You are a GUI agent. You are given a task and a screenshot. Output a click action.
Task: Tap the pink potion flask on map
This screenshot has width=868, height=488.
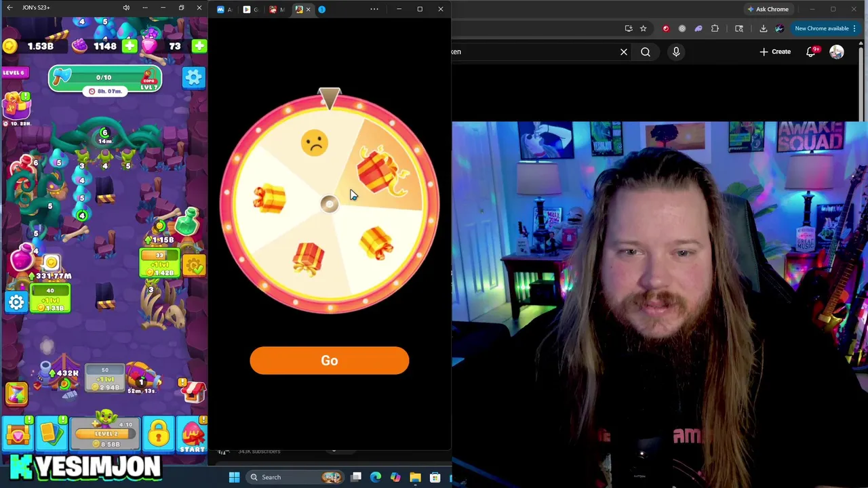24,256
